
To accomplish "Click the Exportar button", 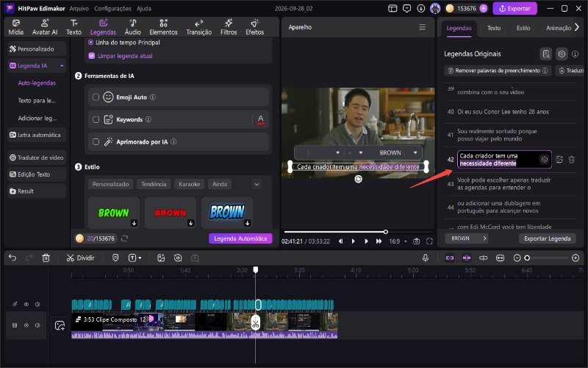I will coord(514,8).
